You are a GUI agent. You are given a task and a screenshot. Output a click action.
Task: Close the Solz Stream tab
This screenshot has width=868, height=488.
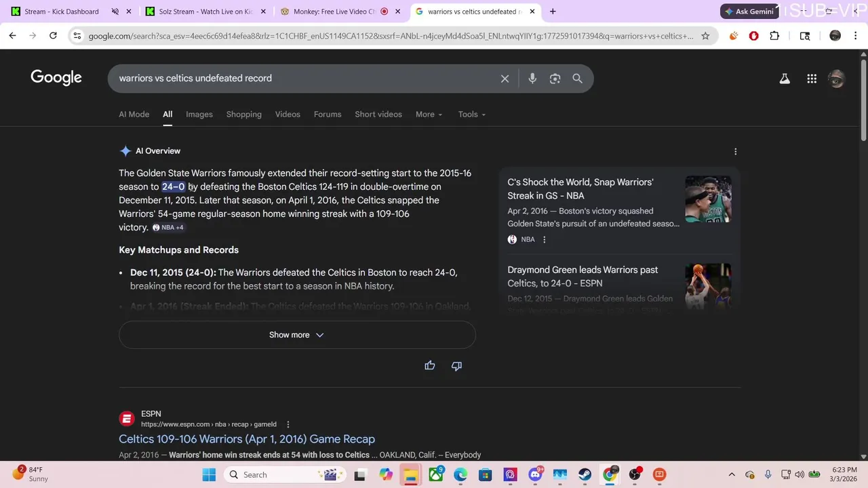tap(264, 12)
